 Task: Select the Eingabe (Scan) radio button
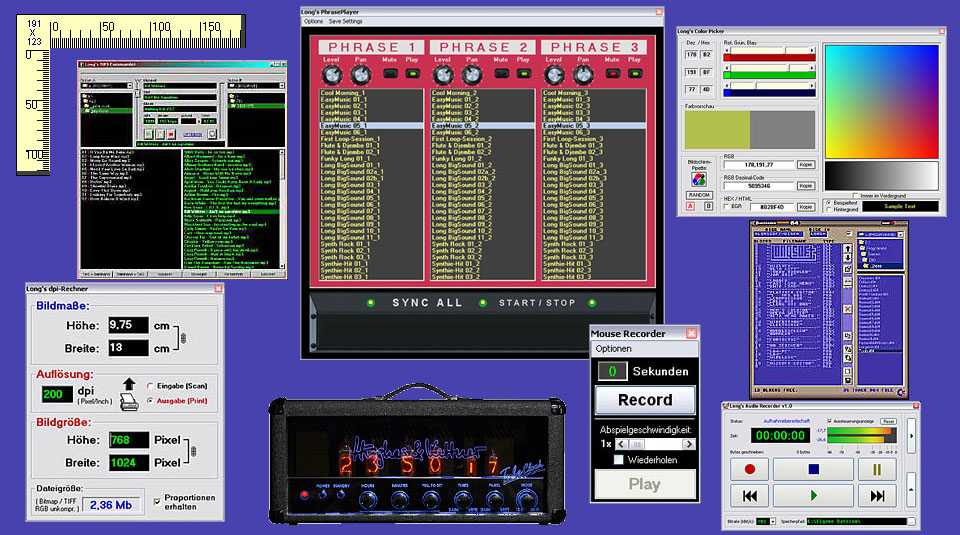coord(151,385)
